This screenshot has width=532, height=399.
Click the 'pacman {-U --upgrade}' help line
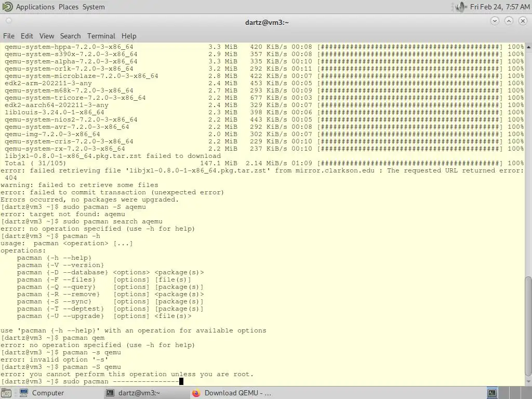(104, 316)
